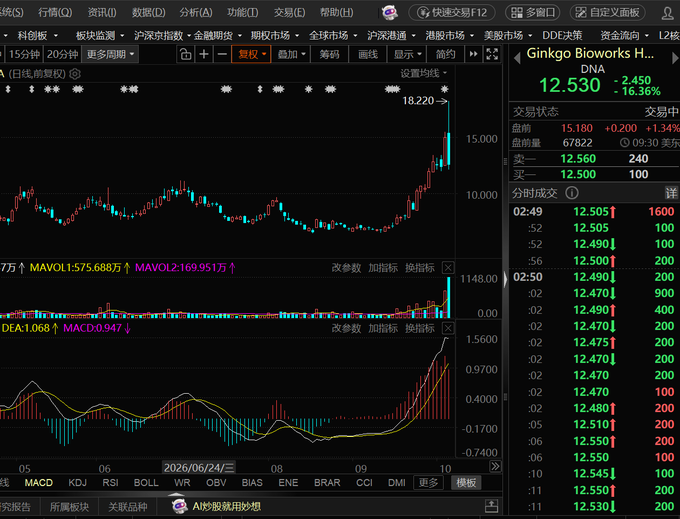Switch to the BRAR indicator

(x=327, y=483)
